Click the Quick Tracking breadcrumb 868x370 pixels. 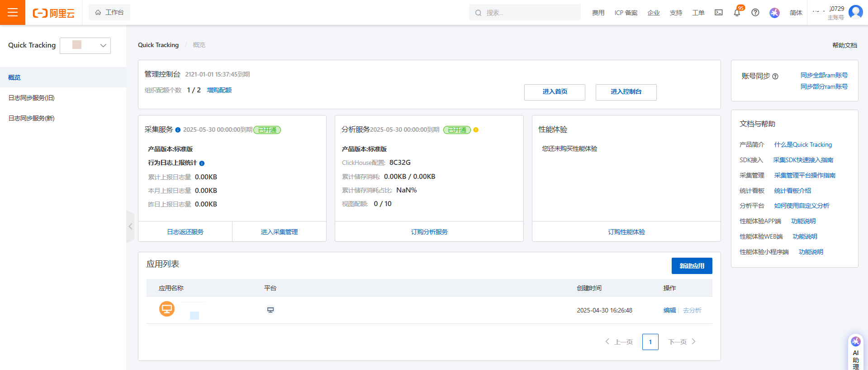(158, 45)
